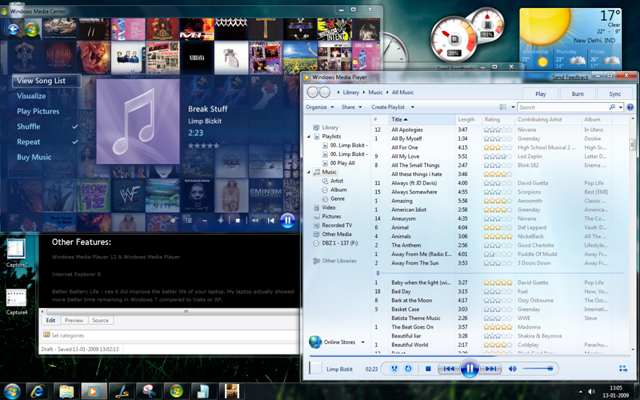Collapse the Playlists tree node
This screenshot has width=640, height=400.
coord(309,136)
